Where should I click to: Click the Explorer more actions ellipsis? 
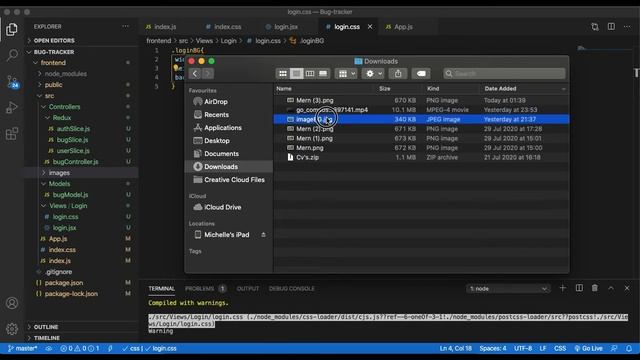click(x=125, y=27)
